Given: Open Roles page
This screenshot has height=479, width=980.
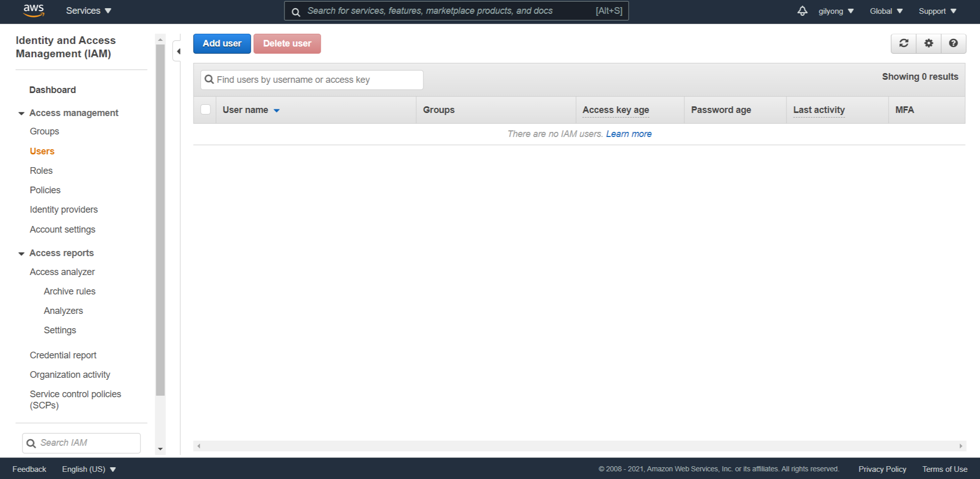Looking at the screenshot, I should (x=41, y=171).
